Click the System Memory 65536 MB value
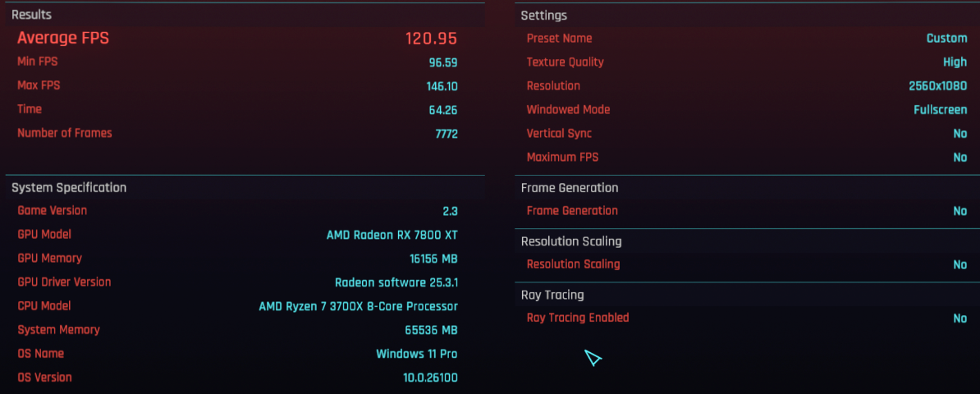 click(x=431, y=330)
